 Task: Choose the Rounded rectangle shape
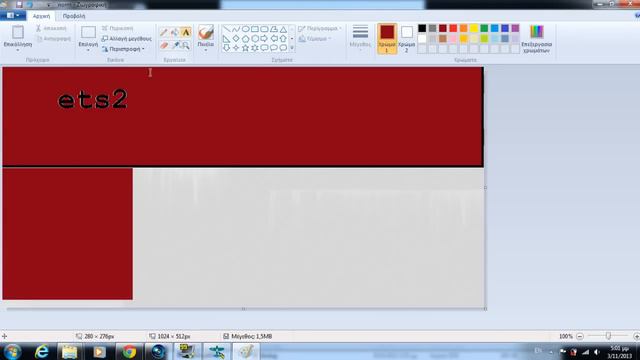[264, 29]
